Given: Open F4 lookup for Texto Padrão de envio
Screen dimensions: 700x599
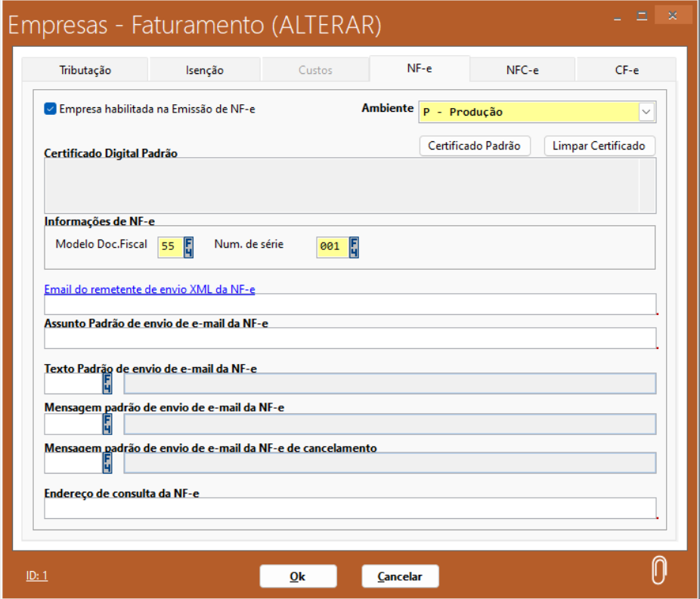Looking at the screenshot, I should tap(107, 384).
